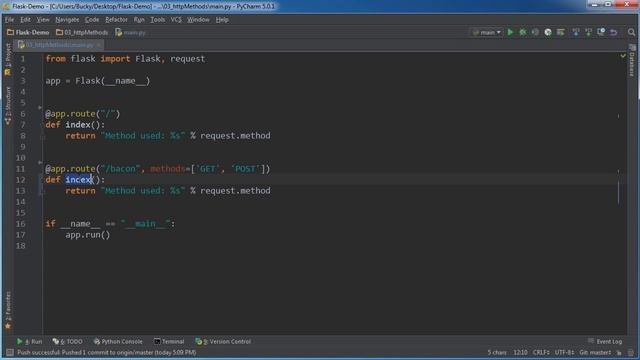Screen dimensions: 640x360
Task: Open Search Everywhere magnifier
Action: (631, 32)
